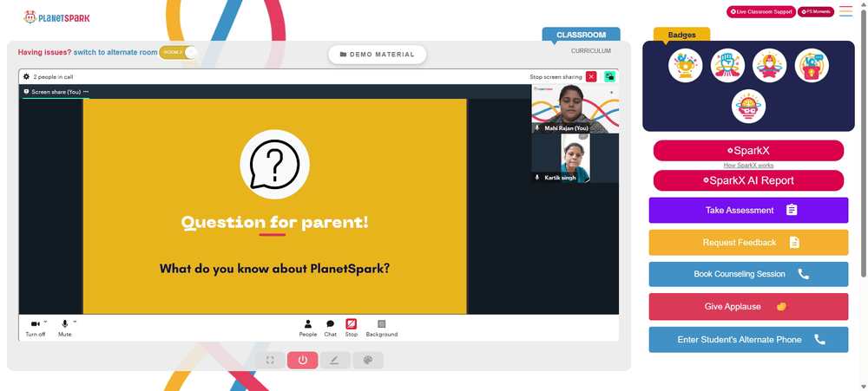Viewport: 868px width, 391px height.
Task: Open the Chat panel
Action: click(331, 328)
